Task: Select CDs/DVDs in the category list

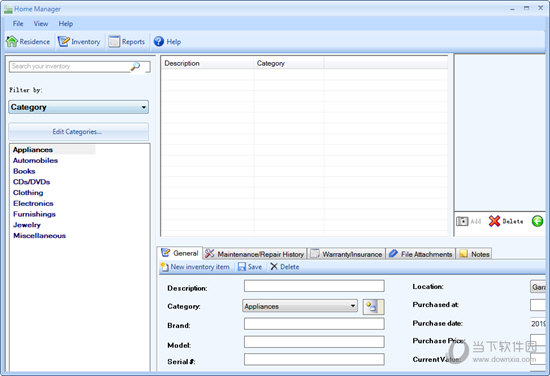Action: (x=32, y=182)
